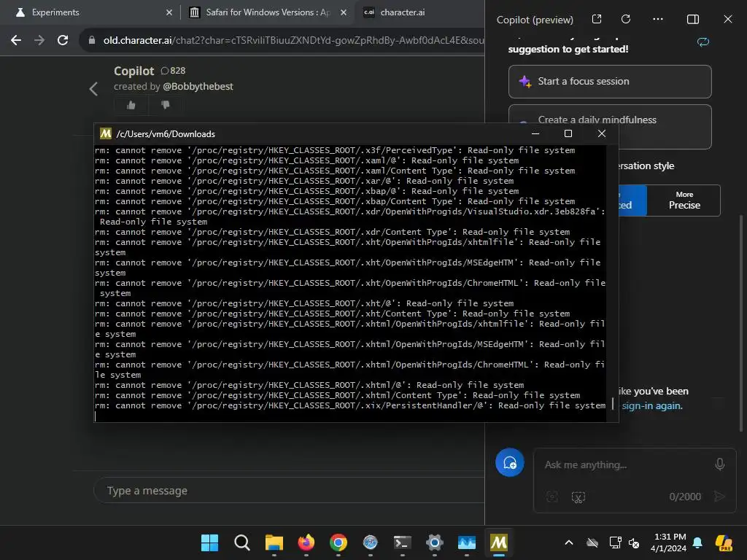Reload the character.ai page

click(63, 41)
